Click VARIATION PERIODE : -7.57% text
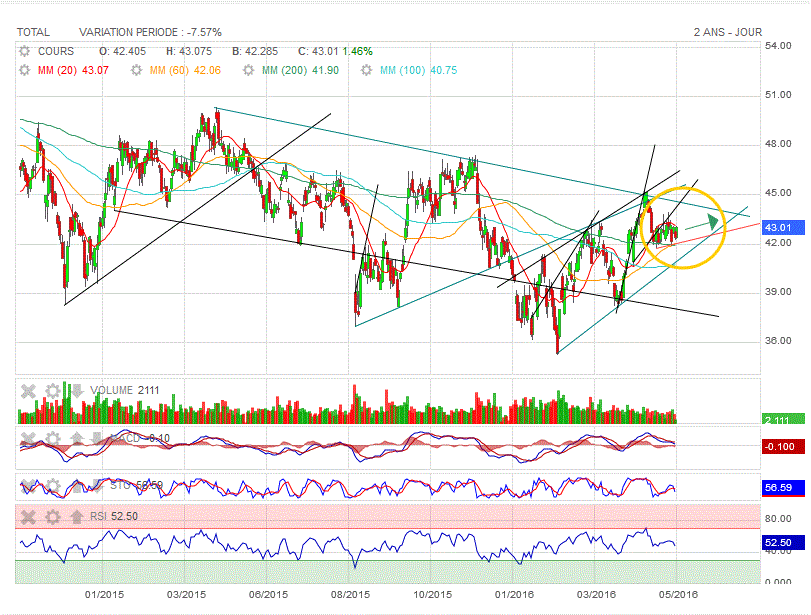Screen dimensions: 811x615 150,32
